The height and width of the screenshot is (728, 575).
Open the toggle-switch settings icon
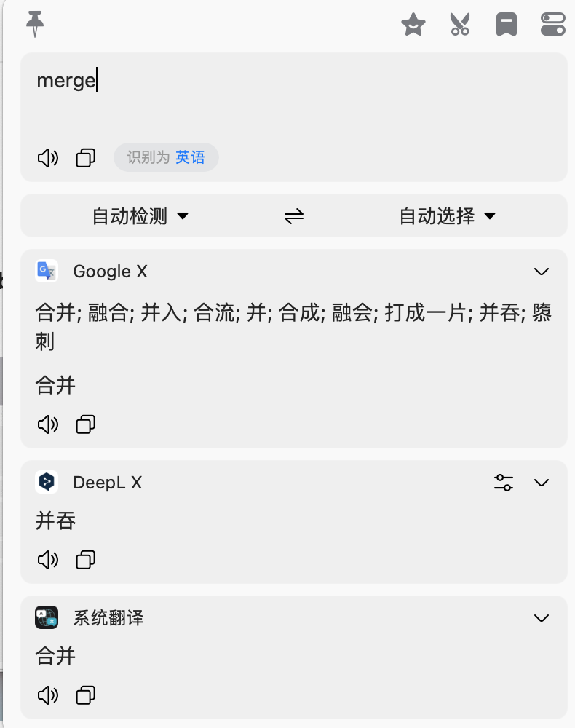point(552,24)
